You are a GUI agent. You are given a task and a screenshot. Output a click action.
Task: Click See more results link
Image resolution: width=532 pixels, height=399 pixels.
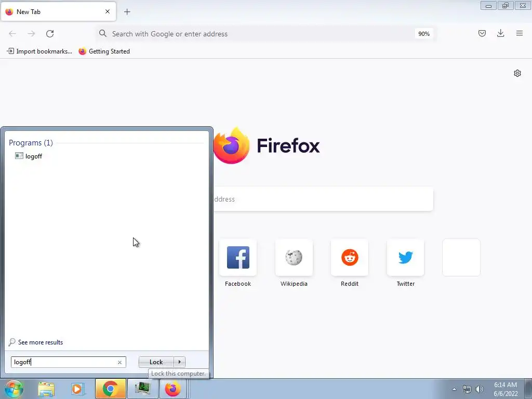point(36,342)
